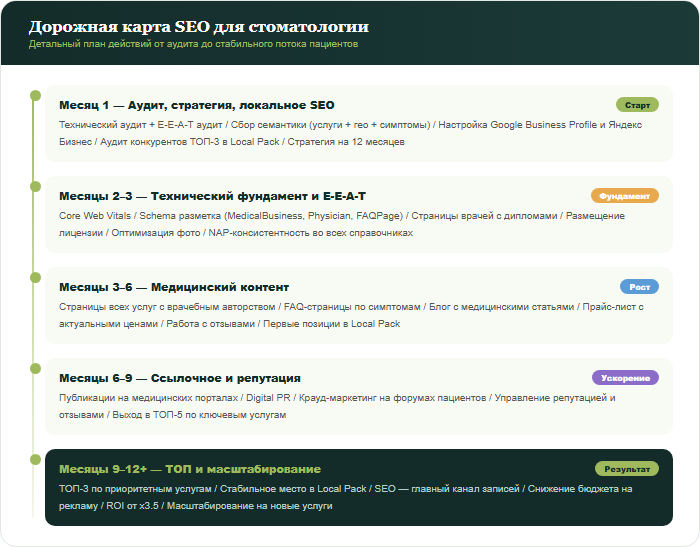Click the blue 'Рост' badge
Viewport: 700px width, 547px height.
(639, 287)
